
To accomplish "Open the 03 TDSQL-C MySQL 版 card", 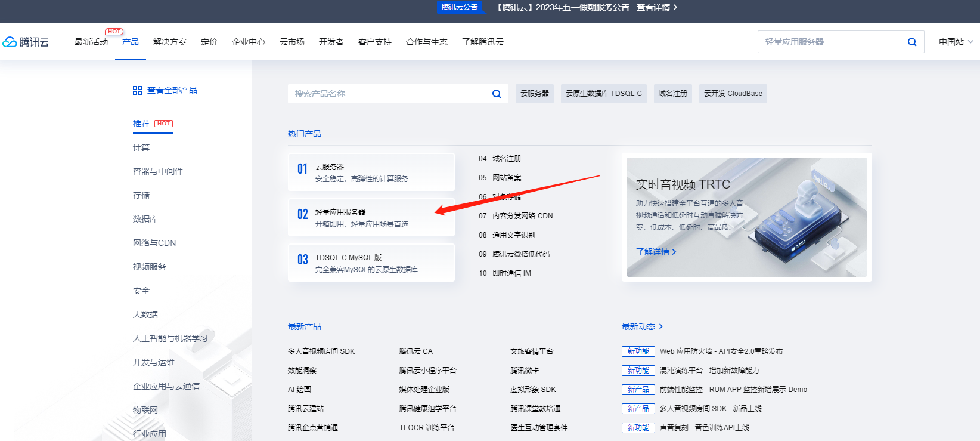I will click(x=371, y=263).
